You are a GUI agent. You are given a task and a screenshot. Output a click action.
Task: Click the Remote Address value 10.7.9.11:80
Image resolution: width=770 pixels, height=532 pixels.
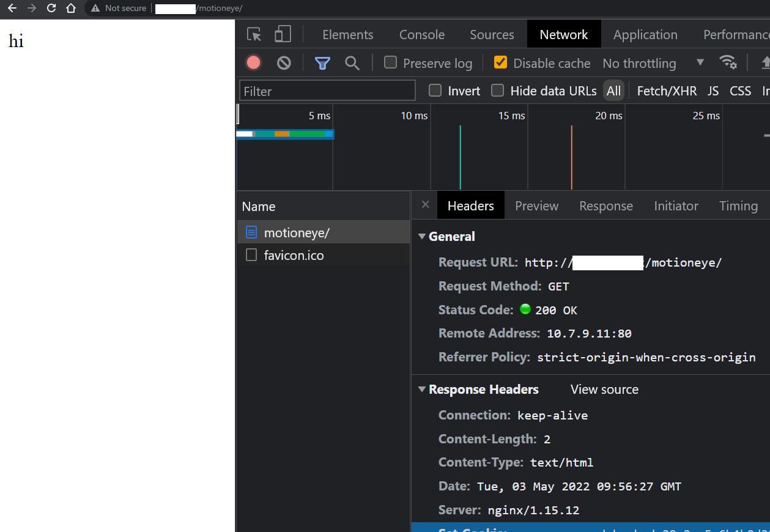tap(589, 333)
